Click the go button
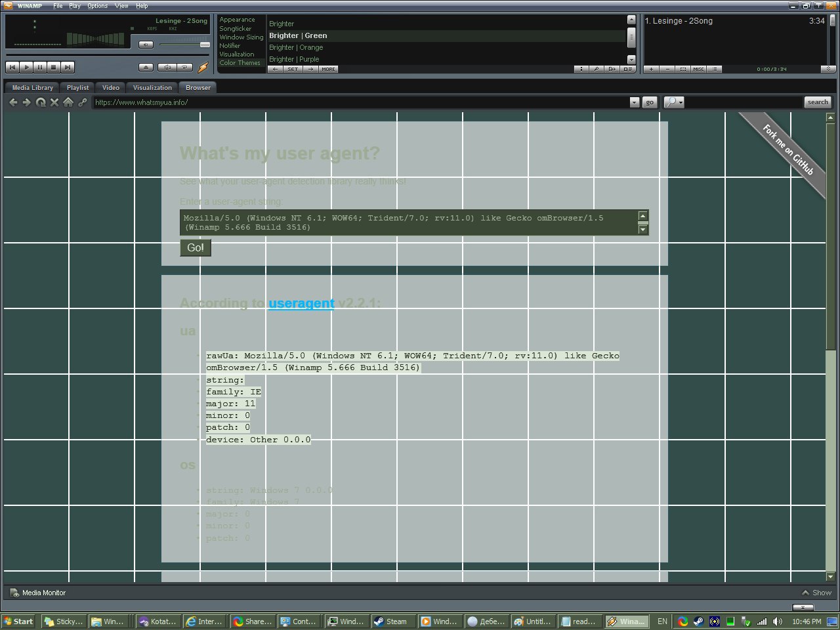This screenshot has height=630, width=840. click(x=649, y=102)
